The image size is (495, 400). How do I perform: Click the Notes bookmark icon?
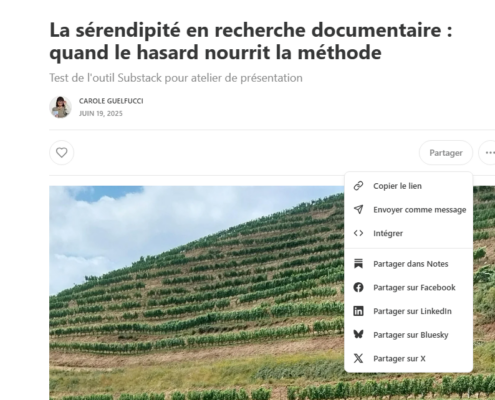click(358, 264)
